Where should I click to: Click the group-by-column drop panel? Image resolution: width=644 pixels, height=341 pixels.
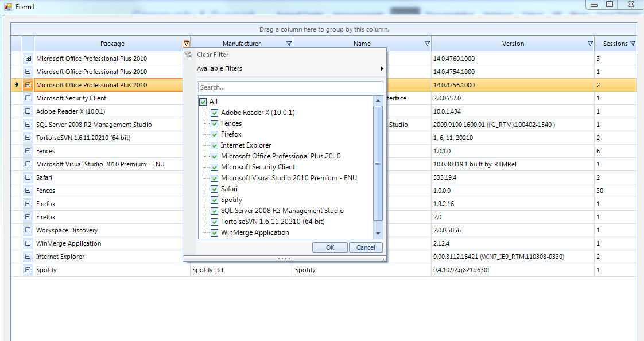324,29
